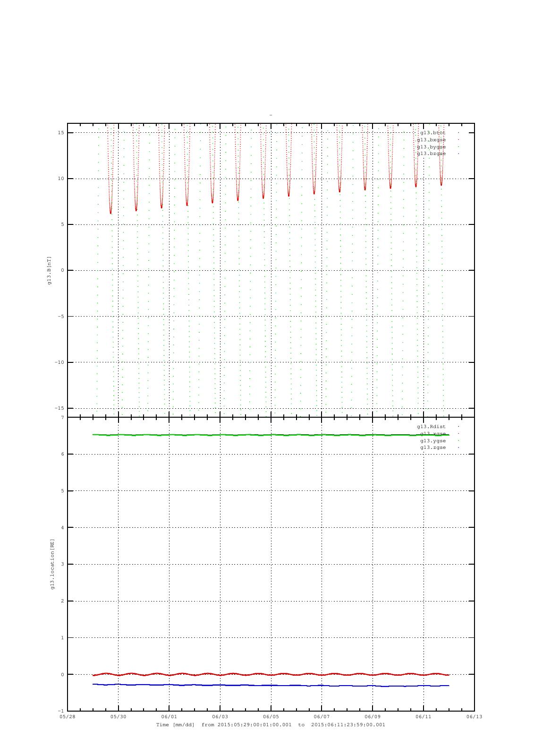Click the green Rdist curve near 6.5 RE
This screenshot has height=756, width=534.
(x=271, y=435)
